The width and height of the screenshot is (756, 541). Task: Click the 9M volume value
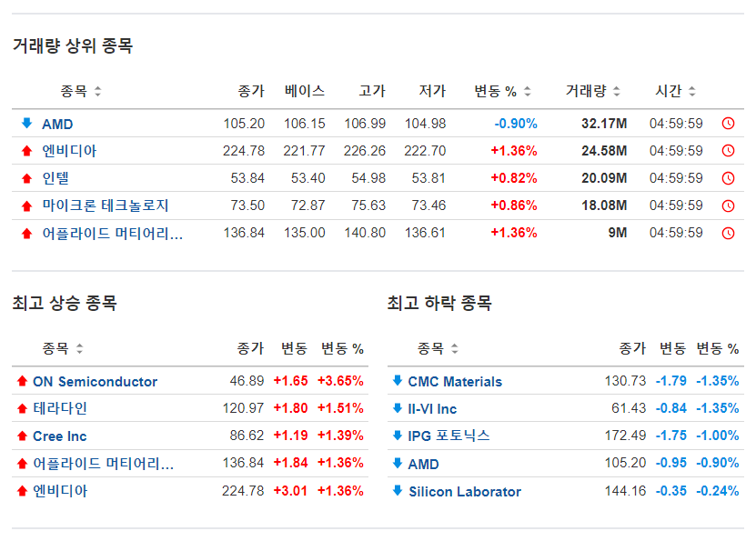(618, 233)
